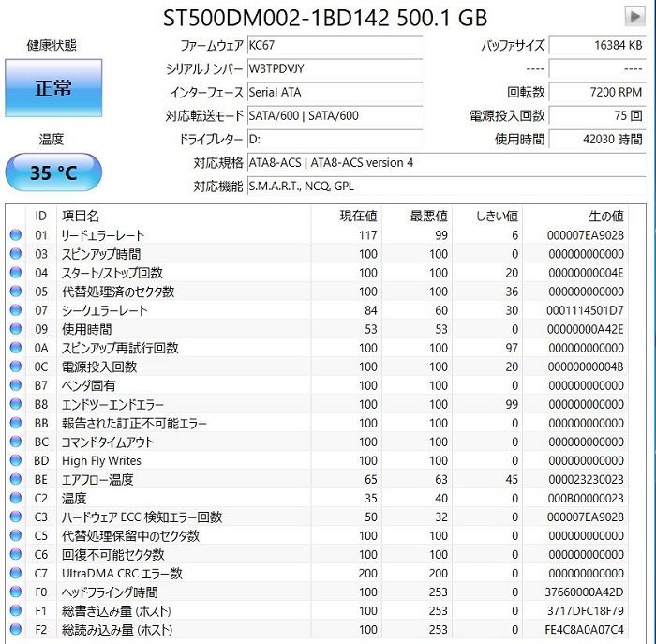Select the スピンアップ時間 attribute name

[x=101, y=254]
